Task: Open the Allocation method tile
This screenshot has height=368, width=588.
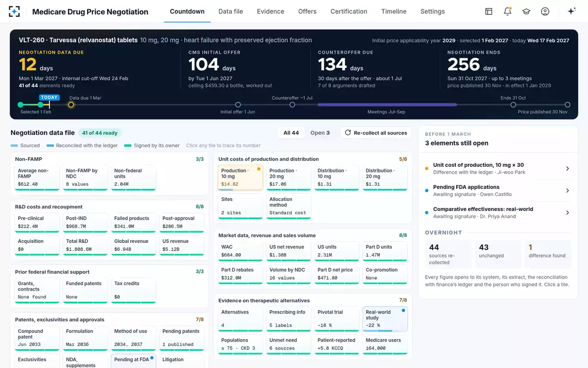Action: tap(288, 207)
